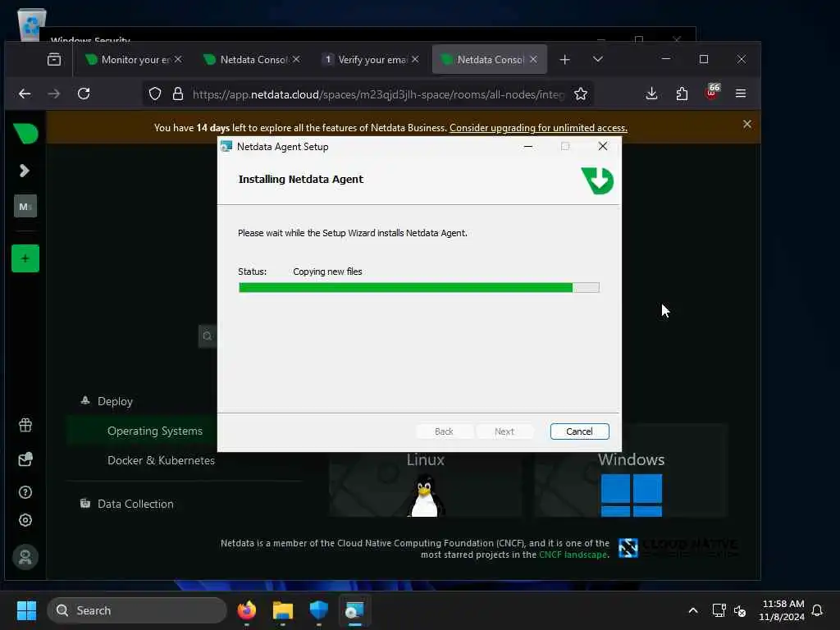Open the CNCF landscape link
840x630 pixels.
click(573, 555)
